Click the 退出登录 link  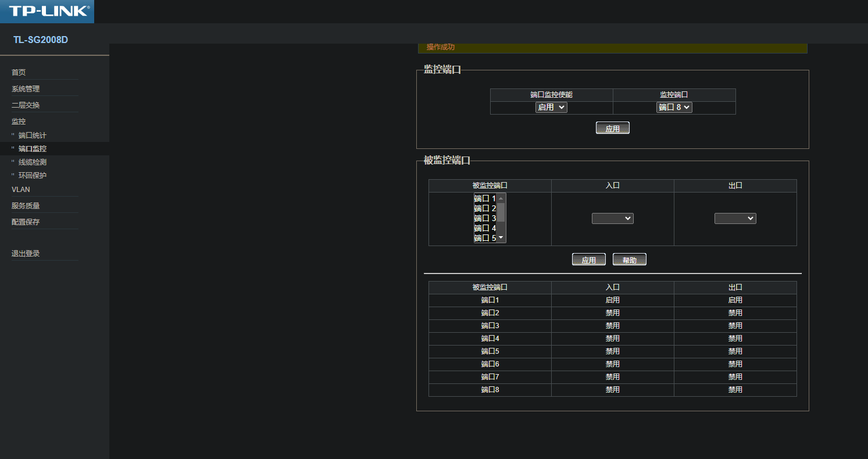tap(26, 254)
